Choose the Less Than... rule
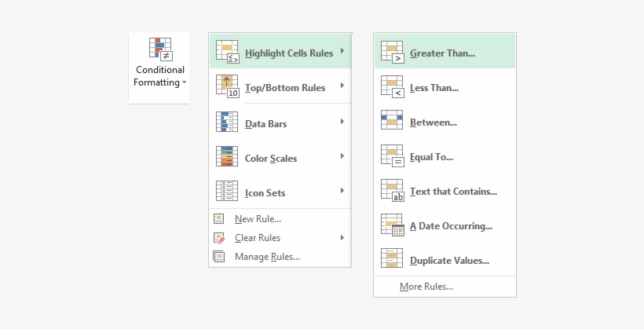The height and width of the screenshot is (329, 644). point(445,87)
